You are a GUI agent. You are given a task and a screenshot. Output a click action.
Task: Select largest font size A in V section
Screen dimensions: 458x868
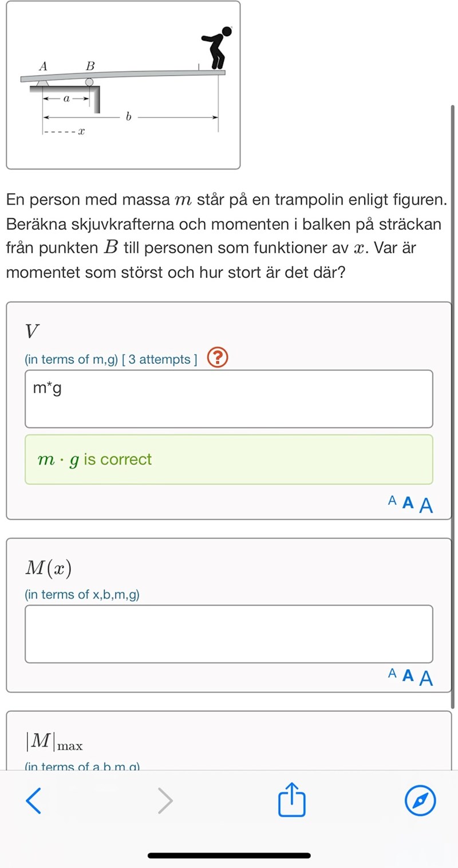(x=426, y=505)
